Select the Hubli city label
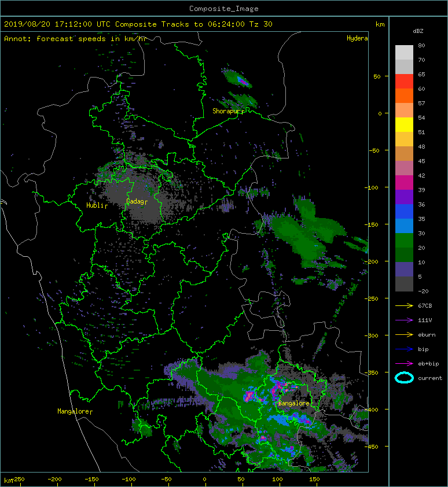Image resolution: width=448 pixels, height=487 pixels. click(x=95, y=205)
